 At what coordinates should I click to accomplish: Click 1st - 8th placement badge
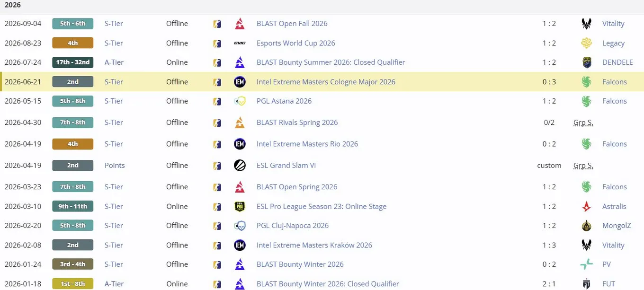click(72, 284)
